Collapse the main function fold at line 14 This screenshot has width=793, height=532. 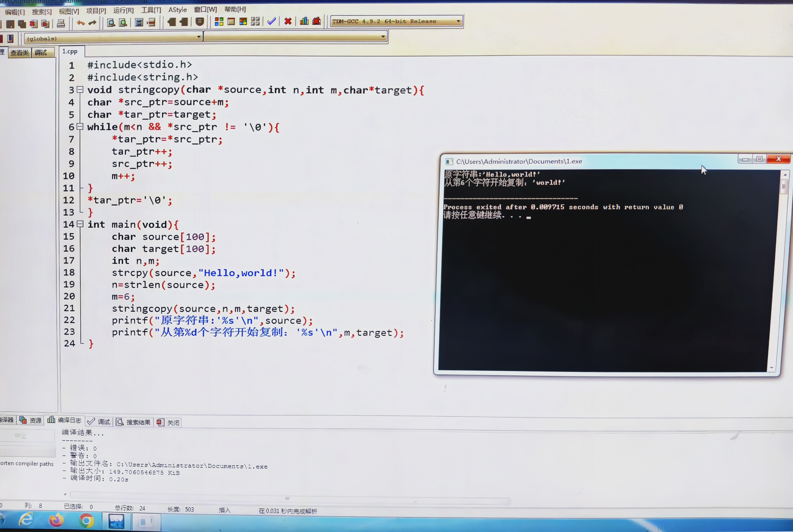[x=80, y=224]
